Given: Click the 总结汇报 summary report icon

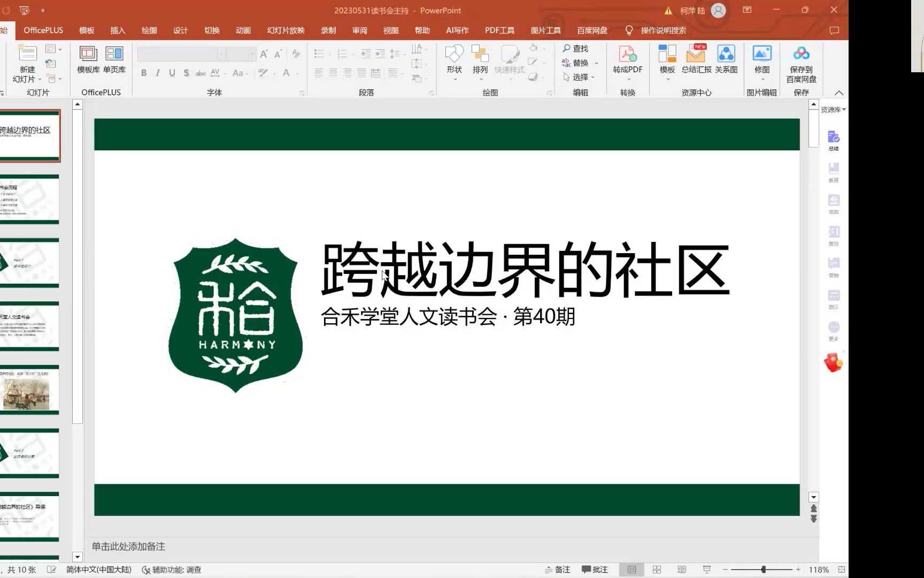Looking at the screenshot, I should click(696, 59).
